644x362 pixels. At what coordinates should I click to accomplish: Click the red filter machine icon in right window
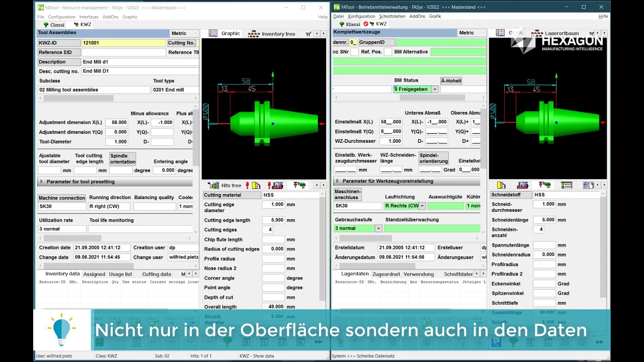point(523,185)
